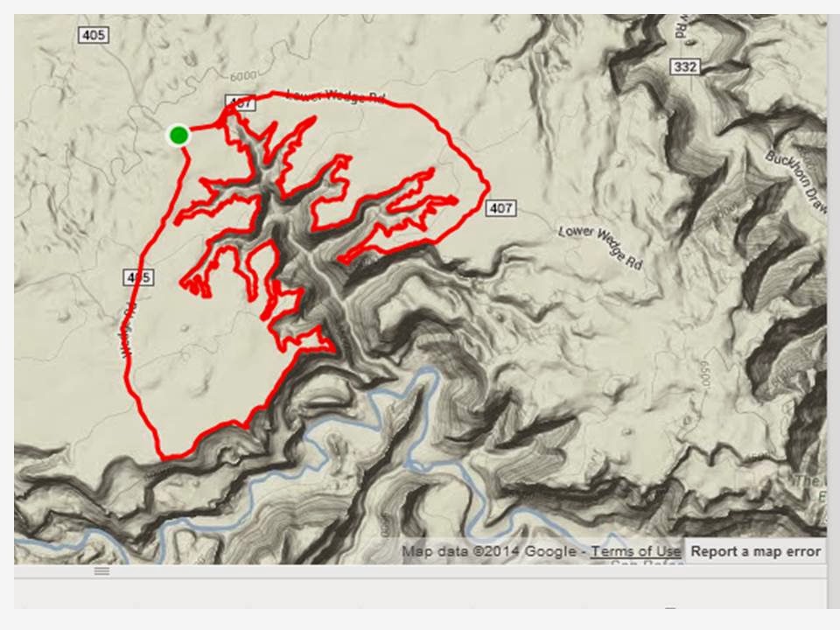840x630 pixels.
Task: Click the Buckhorn Draw label
Action: (x=796, y=182)
